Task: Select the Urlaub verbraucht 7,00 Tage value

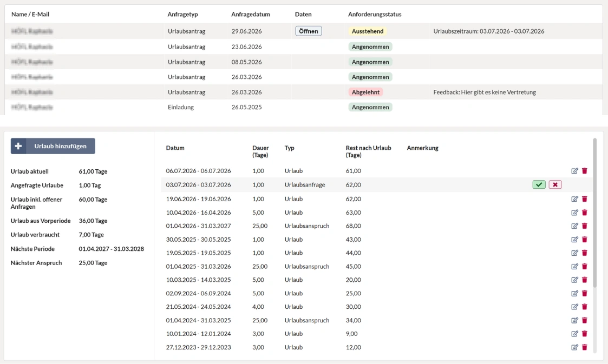Action: (91, 235)
